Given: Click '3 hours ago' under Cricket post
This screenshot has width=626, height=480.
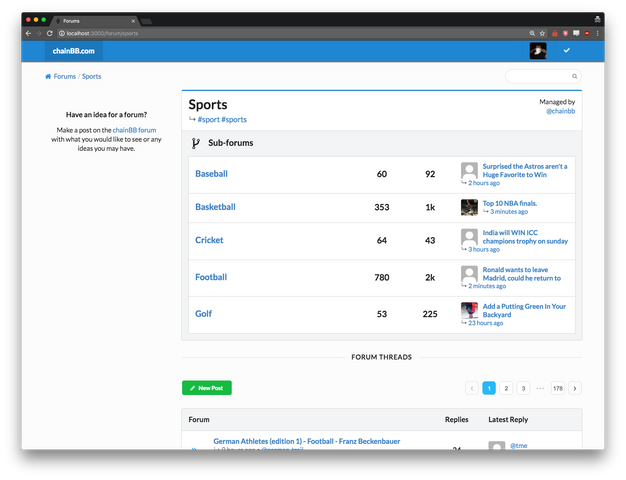Looking at the screenshot, I should (484, 250).
